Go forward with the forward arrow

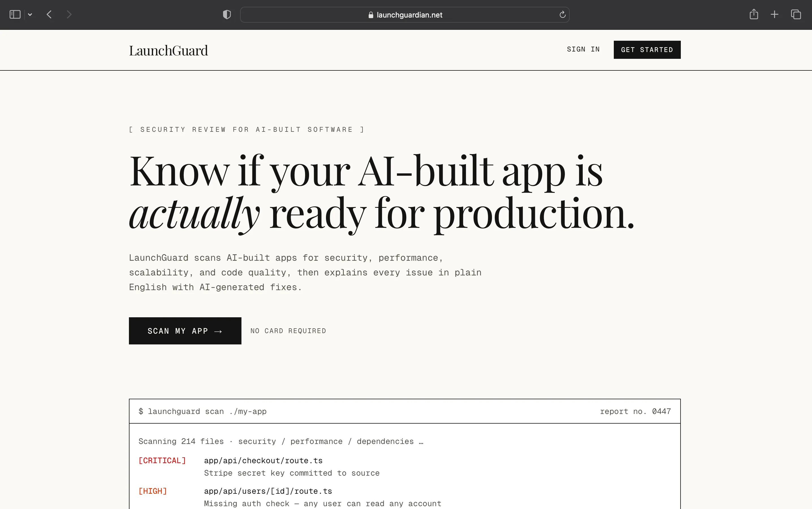69,14
